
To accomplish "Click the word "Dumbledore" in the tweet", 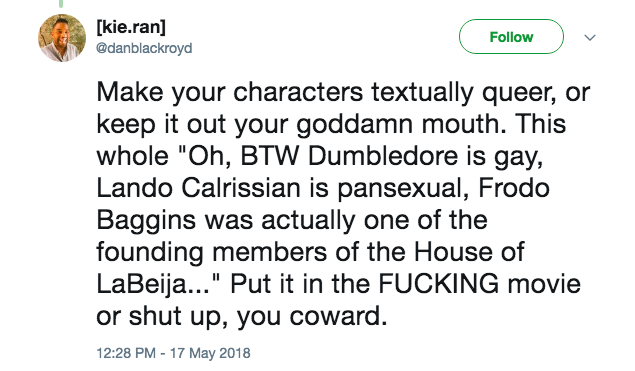I will [x=383, y=156].
